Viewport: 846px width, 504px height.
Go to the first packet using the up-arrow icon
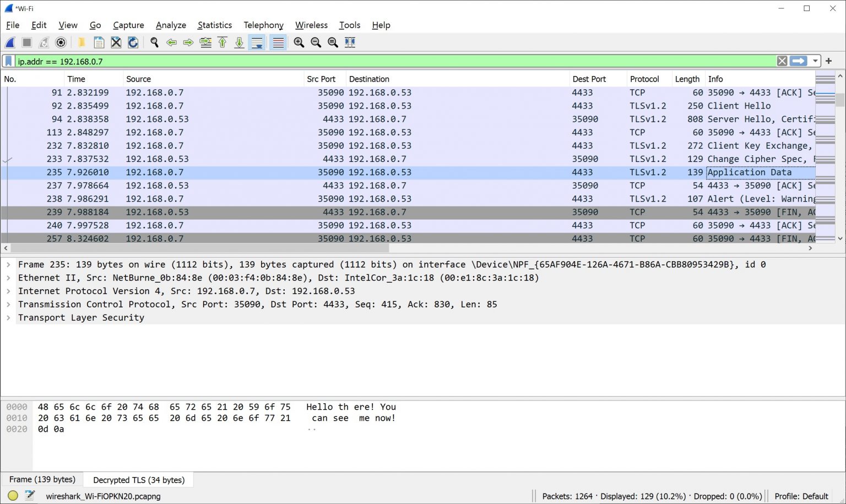click(x=222, y=42)
